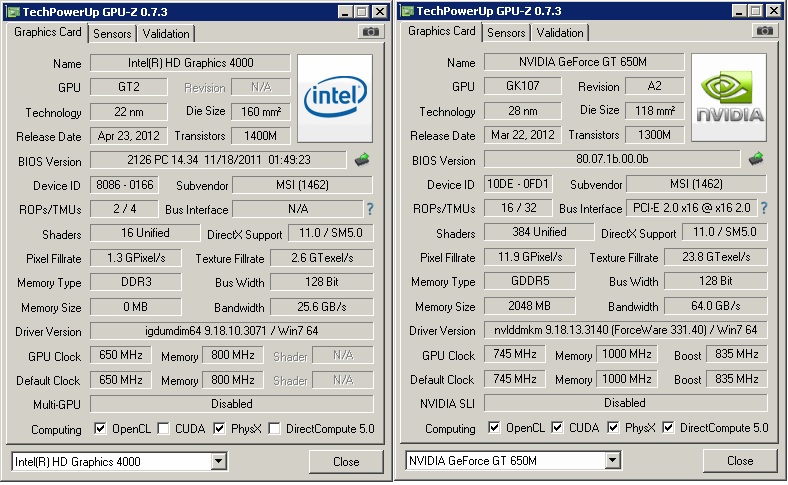Toggle PhysX checkbox in Intel window
The image size is (788, 485).
point(219,429)
